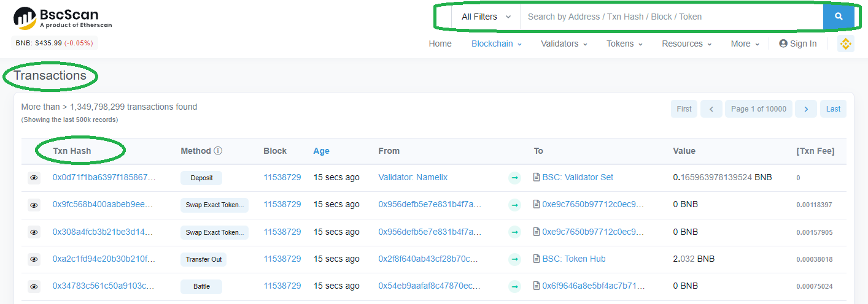Screen dimensions: 868x304
Task: Click contract icon beside BSC: Validator Set
Action: (x=537, y=178)
